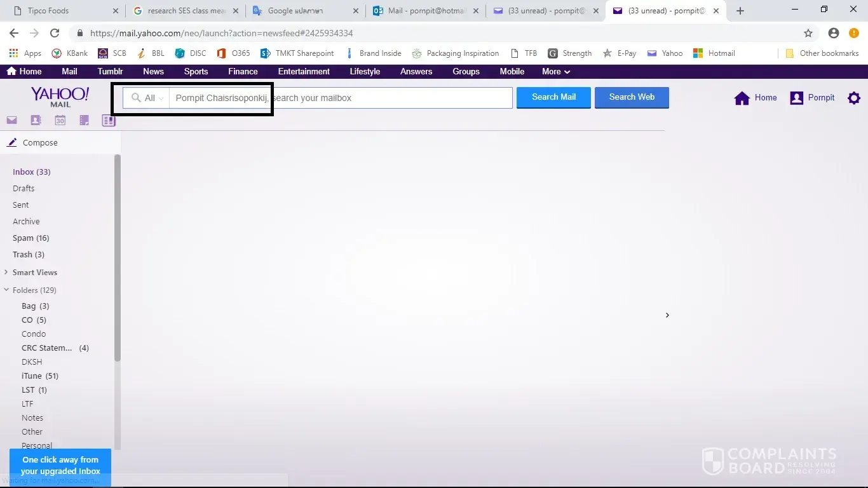The image size is (868, 488).
Task: Reload the page with refresh icon
Action: [55, 33]
